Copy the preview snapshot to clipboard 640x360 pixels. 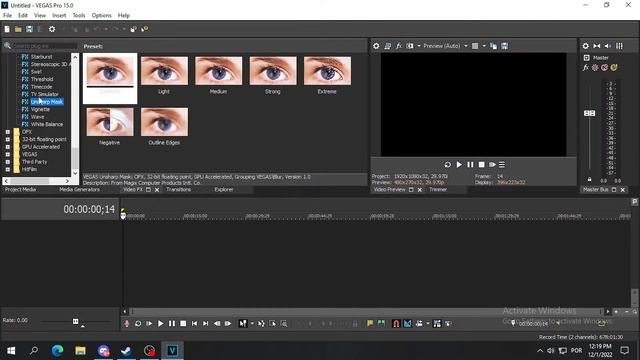pyautogui.click(x=493, y=46)
